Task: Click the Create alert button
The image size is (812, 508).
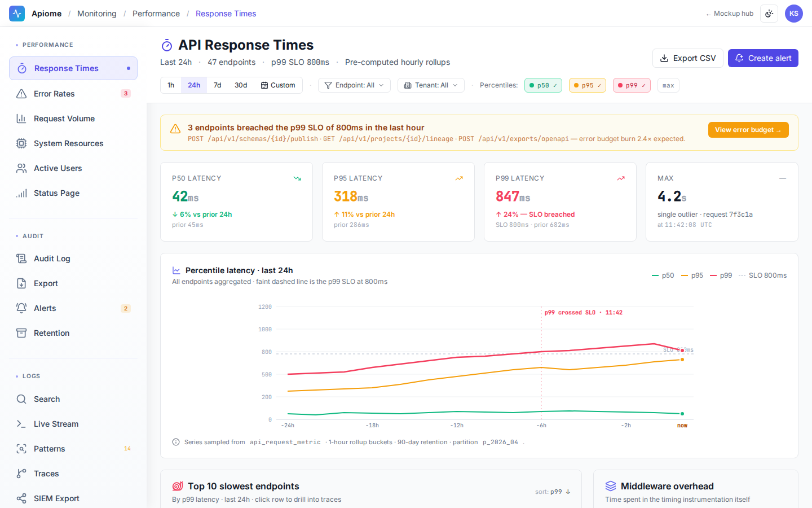Action: tap(763, 58)
